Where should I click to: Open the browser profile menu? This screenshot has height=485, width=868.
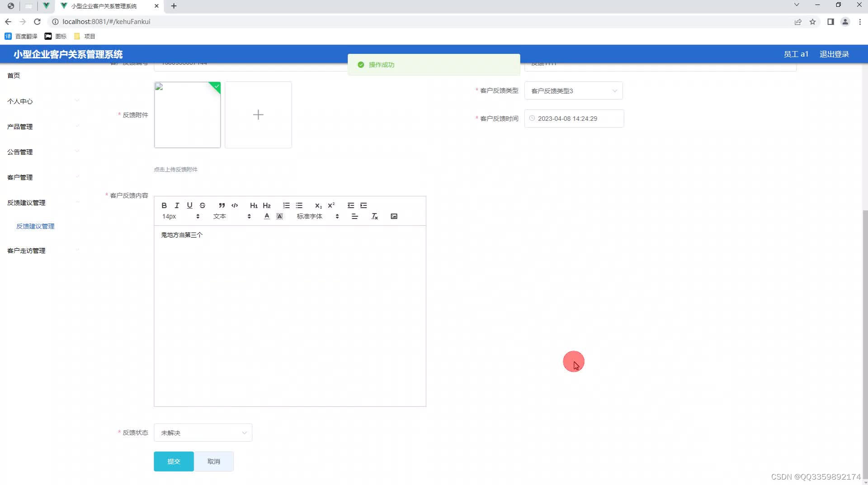tap(845, 22)
